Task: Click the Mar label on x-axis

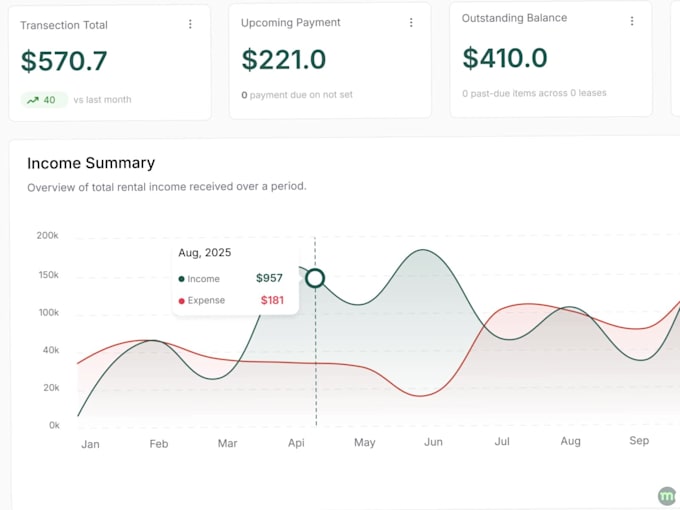Action: 227,444
